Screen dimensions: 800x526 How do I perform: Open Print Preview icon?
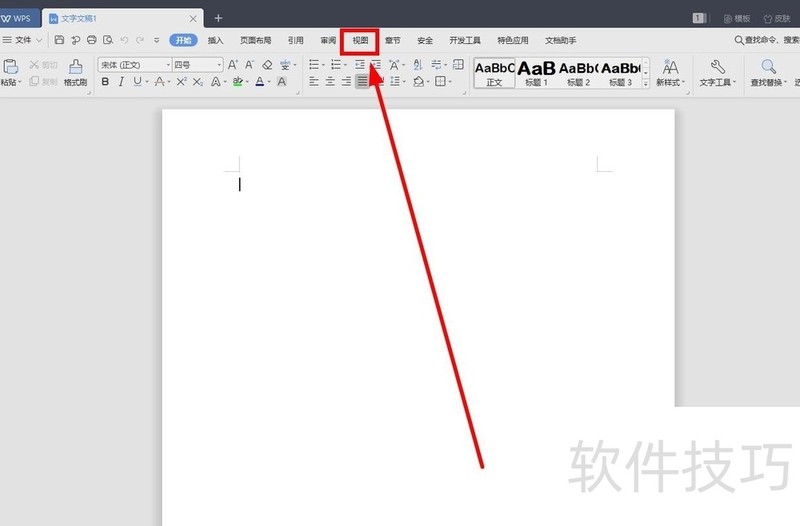click(x=108, y=40)
